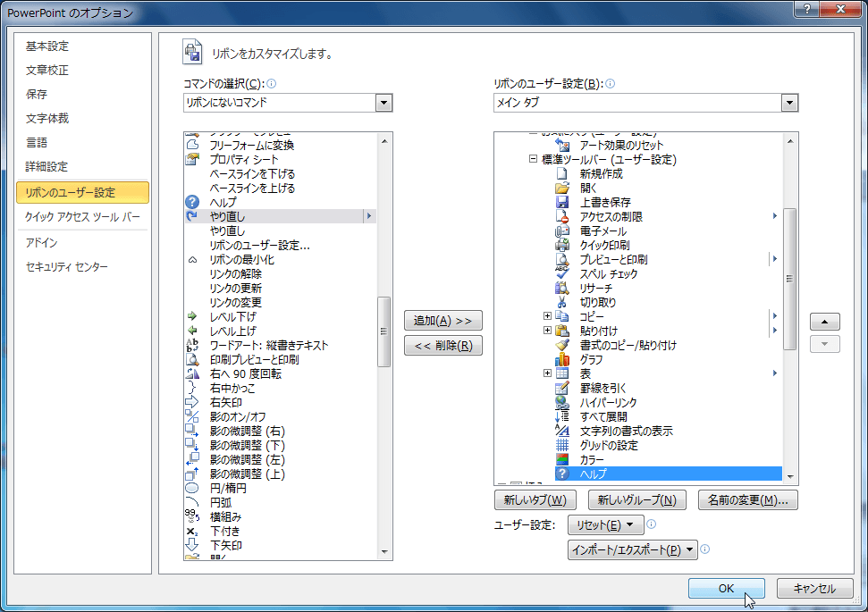Select ベースラインを上げる in the command list

click(x=280, y=189)
